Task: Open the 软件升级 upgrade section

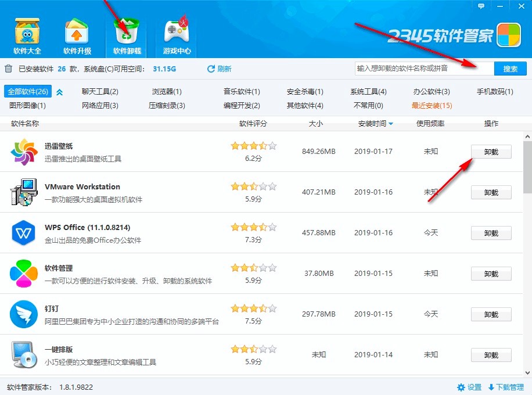Action: [77, 35]
